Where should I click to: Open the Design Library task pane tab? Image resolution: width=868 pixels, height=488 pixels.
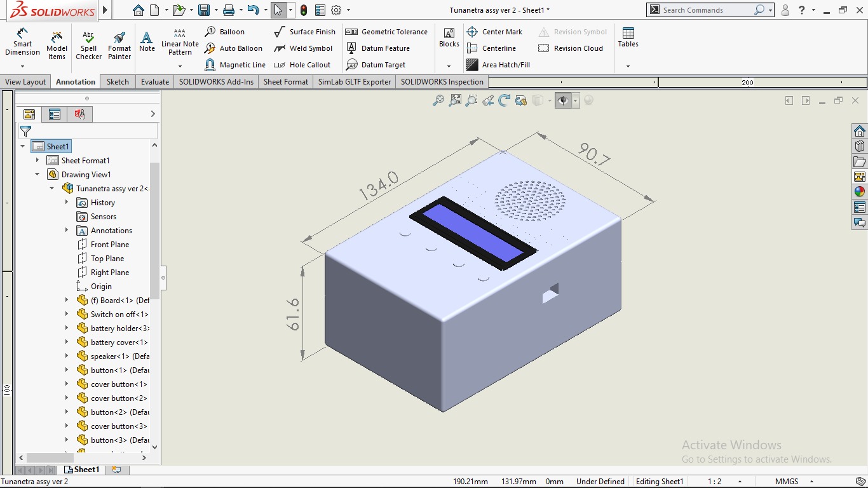click(860, 146)
